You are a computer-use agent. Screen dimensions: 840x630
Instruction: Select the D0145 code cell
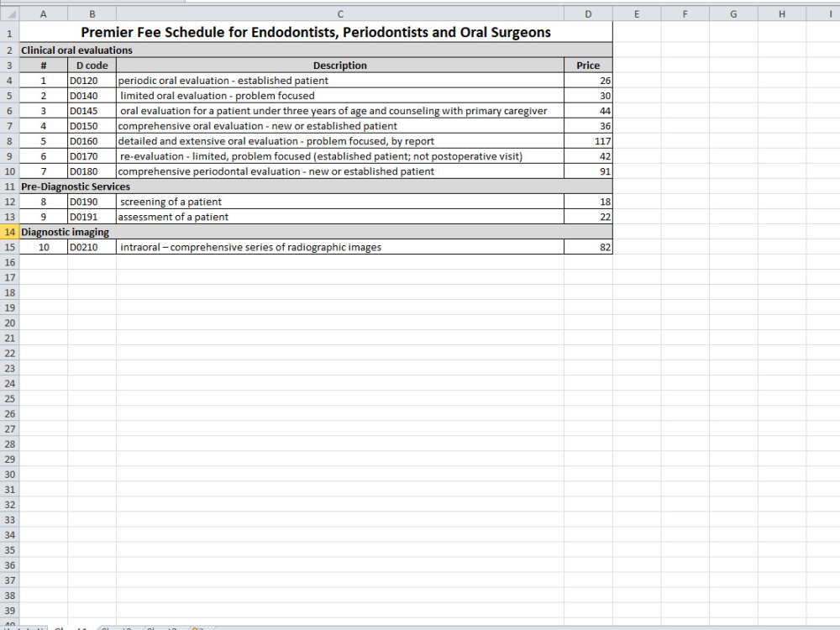92,111
